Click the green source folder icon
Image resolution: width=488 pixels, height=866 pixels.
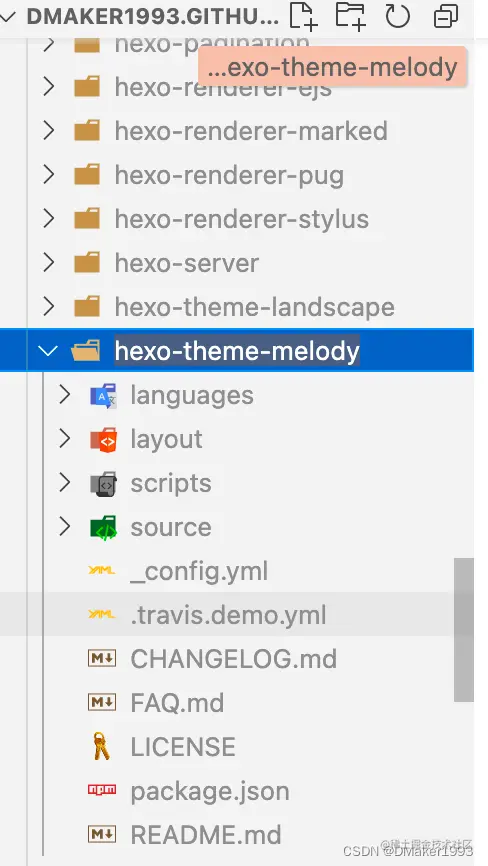pyautogui.click(x=103, y=527)
